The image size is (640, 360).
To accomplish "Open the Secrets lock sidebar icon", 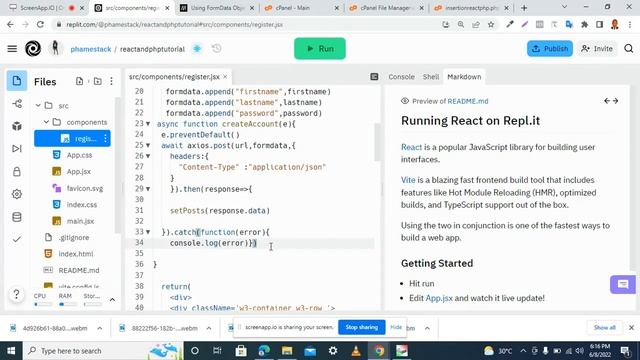I will tap(17, 171).
